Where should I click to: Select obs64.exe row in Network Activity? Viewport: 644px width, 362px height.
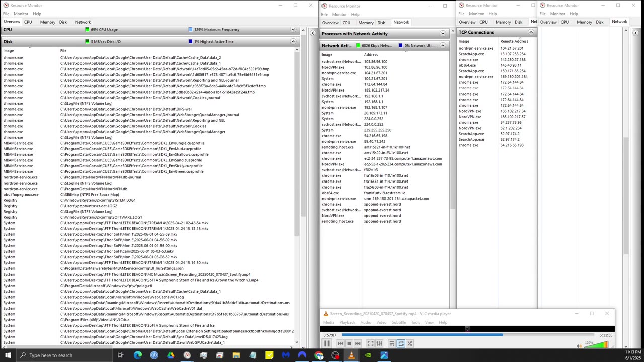pos(384,193)
